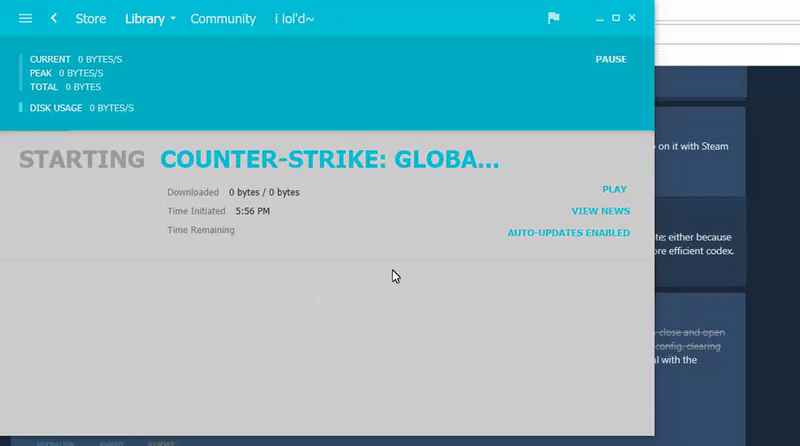This screenshot has height=446, width=800.
Task: Click the Counter-Strike: Globa... title
Action: pyautogui.click(x=330, y=159)
